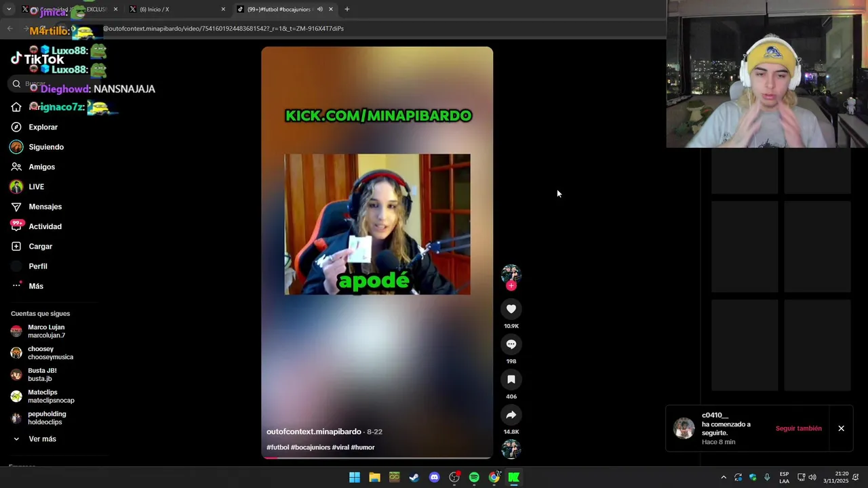Open a new browser tab

(347, 9)
